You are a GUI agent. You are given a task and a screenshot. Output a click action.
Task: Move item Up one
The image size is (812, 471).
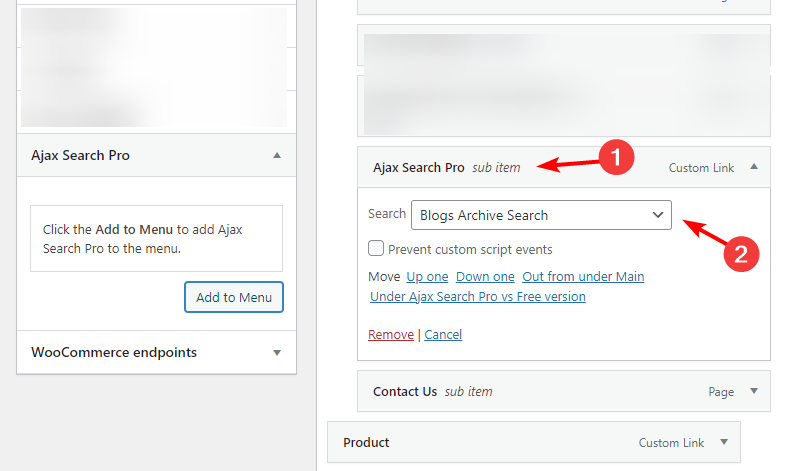click(427, 276)
